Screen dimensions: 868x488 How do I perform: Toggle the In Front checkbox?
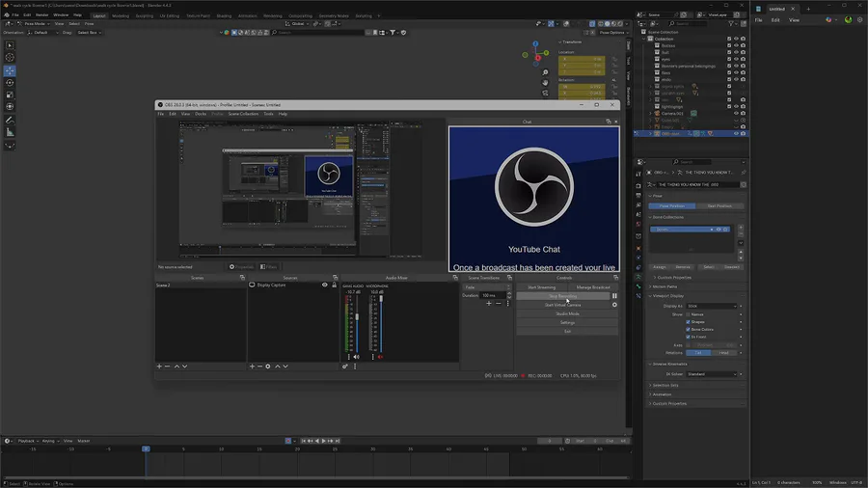(x=688, y=337)
